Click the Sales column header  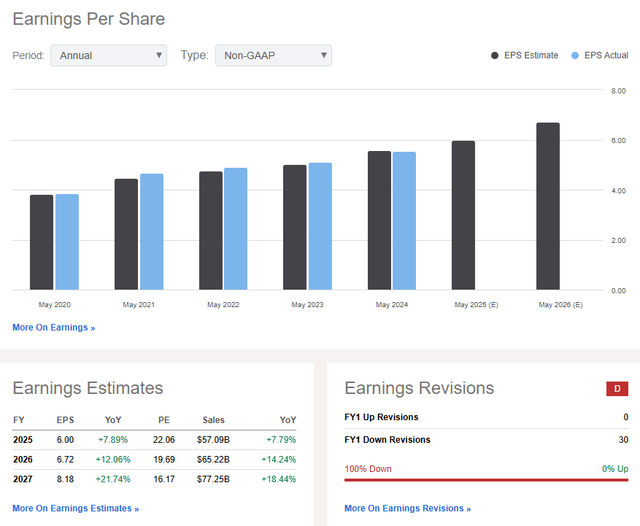(212, 420)
